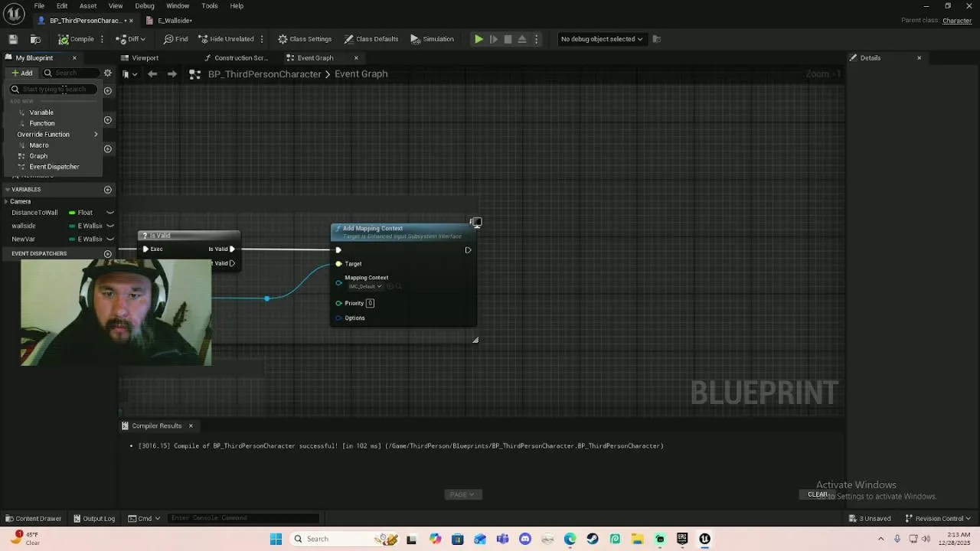Add a new Macro from menu
Viewport: 980px width, 551px height.
tap(39, 145)
